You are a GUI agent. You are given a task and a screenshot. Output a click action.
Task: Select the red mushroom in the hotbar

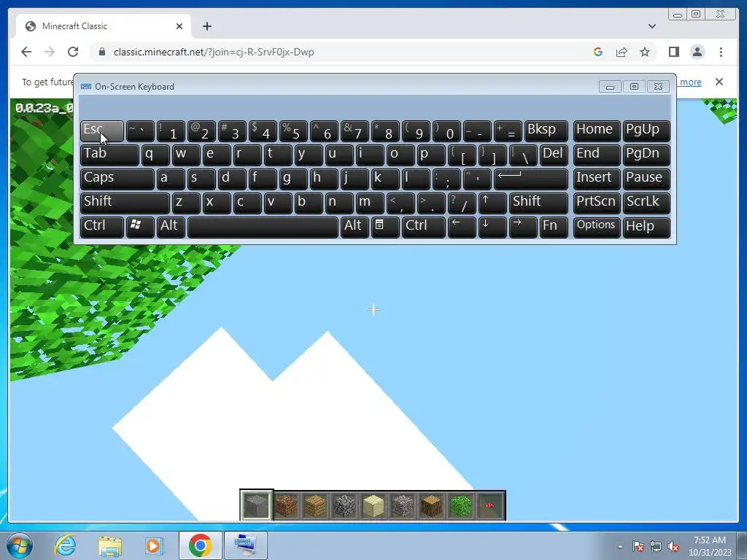tap(489, 505)
